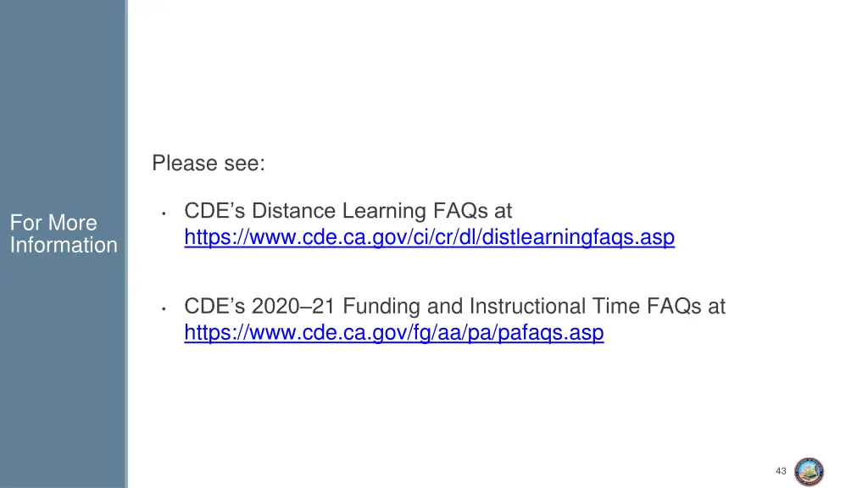Click the phrase "Instructional Time"
This screenshot has width=868, height=488.
click(554, 306)
